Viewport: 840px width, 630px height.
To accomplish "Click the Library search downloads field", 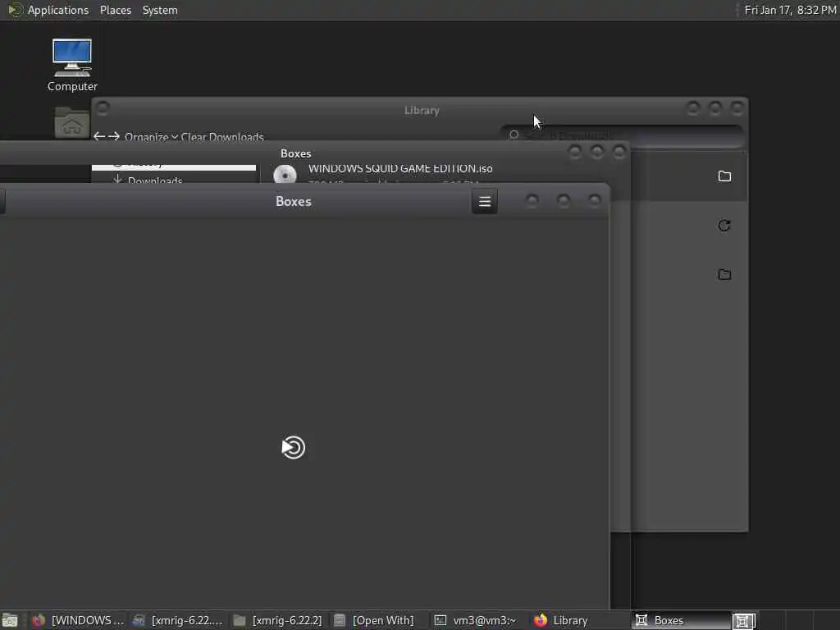I will [x=622, y=135].
